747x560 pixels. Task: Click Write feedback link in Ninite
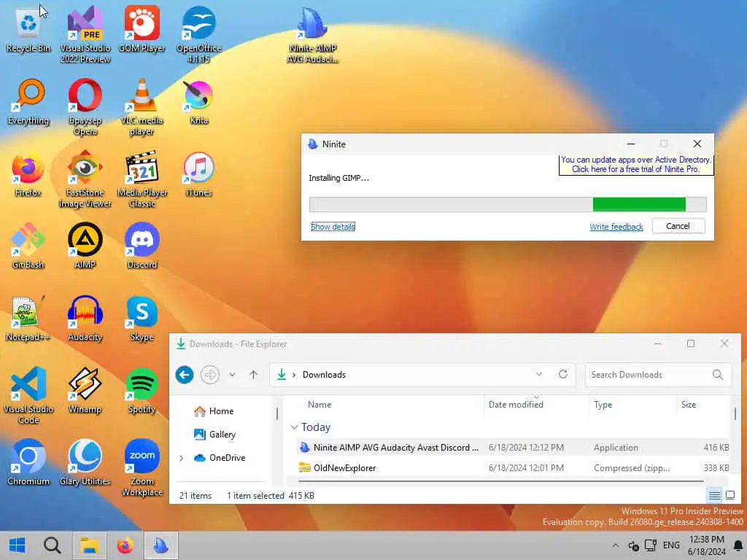[616, 227]
